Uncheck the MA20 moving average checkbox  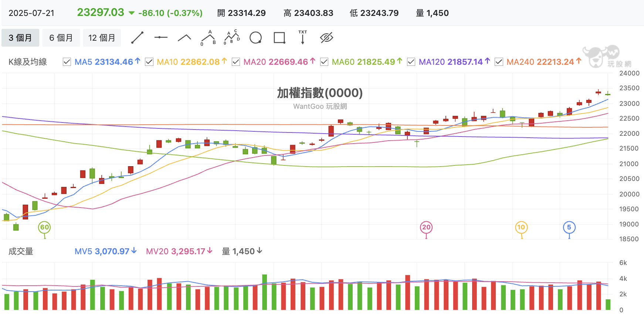coord(236,62)
